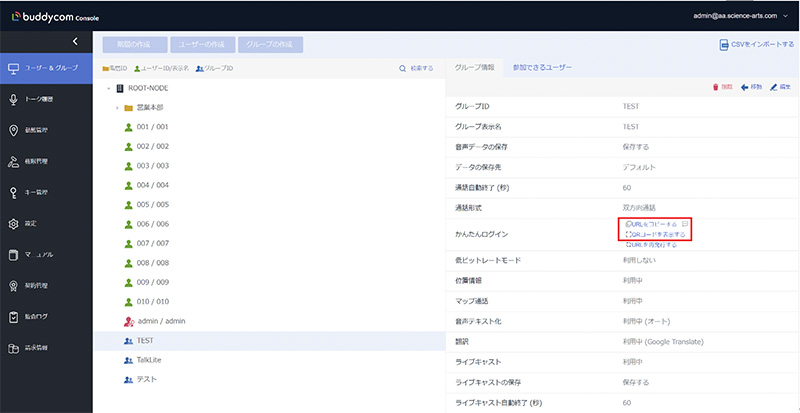
Task: Click the グループの作成 button
Action: pyautogui.click(x=271, y=44)
